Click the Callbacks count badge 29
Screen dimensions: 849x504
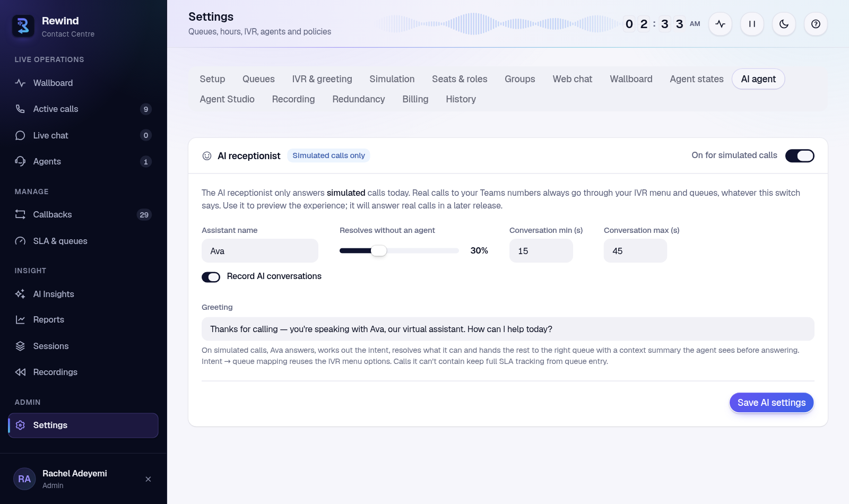[144, 215]
